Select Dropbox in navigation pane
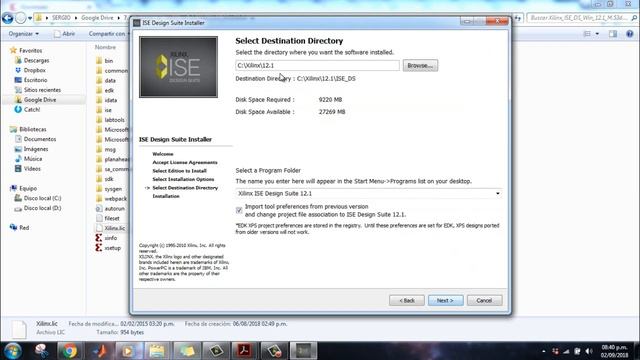The image size is (640, 360). pos(34,70)
